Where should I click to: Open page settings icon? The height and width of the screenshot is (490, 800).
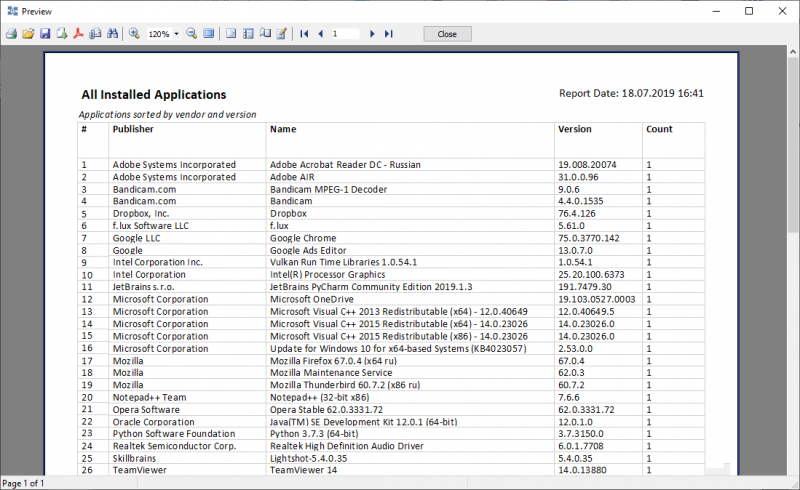click(x=265, y=34)
